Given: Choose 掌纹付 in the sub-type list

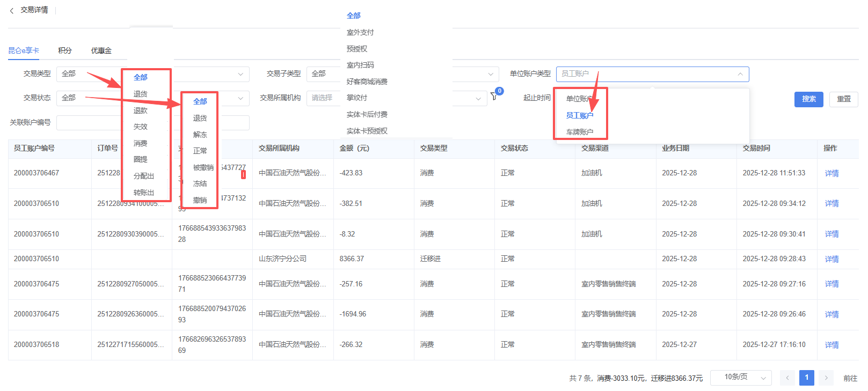Looking at the screenshot, I should (357, 98).
